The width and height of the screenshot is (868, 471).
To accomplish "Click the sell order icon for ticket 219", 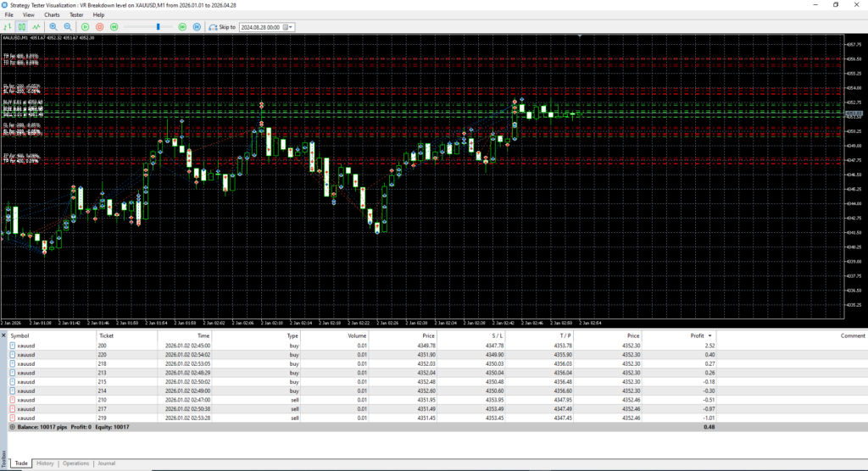I will point(12,418).
